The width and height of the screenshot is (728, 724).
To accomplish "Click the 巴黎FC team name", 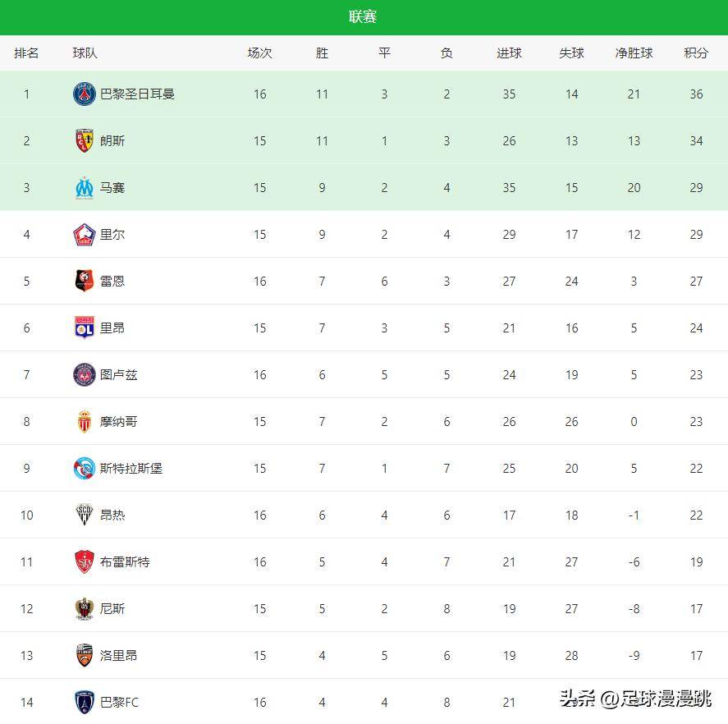I will (x=119, y=703).
